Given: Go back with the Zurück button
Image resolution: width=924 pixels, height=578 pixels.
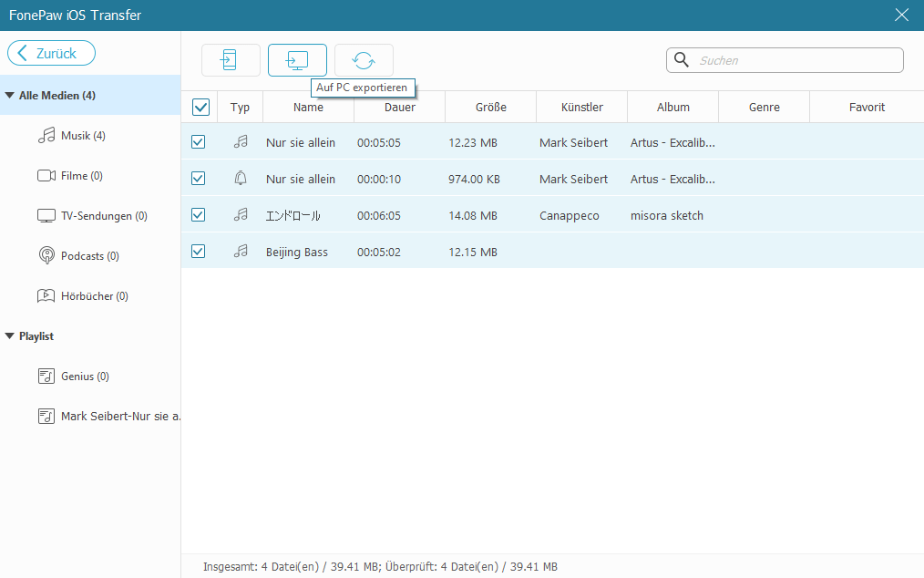Looking at the screenshot, I should (x=51, y=53).
